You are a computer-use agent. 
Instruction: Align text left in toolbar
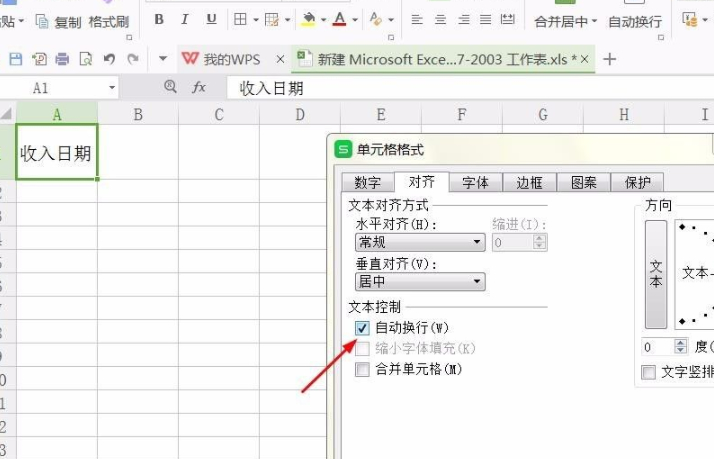[x=417, y=19]
